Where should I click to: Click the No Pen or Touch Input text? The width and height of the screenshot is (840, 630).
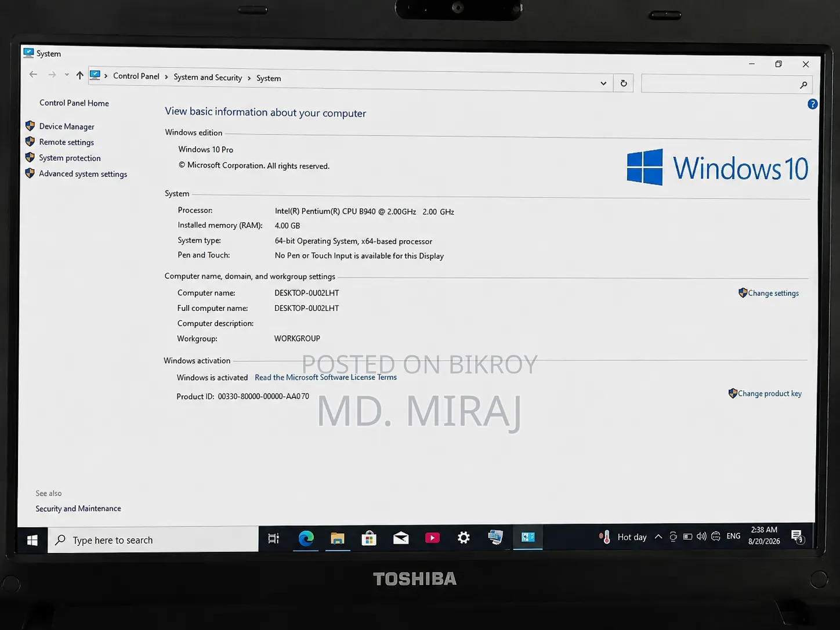coord(359,256)
